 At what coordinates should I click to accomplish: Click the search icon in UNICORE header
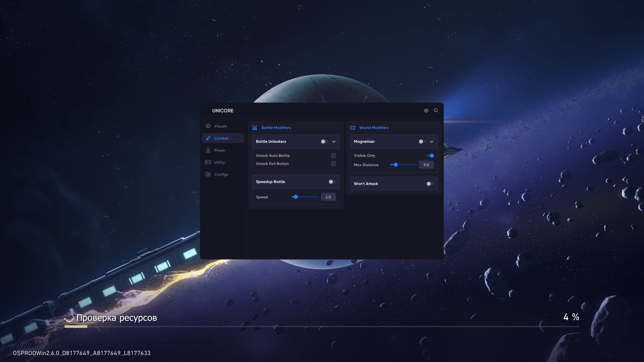436,111
